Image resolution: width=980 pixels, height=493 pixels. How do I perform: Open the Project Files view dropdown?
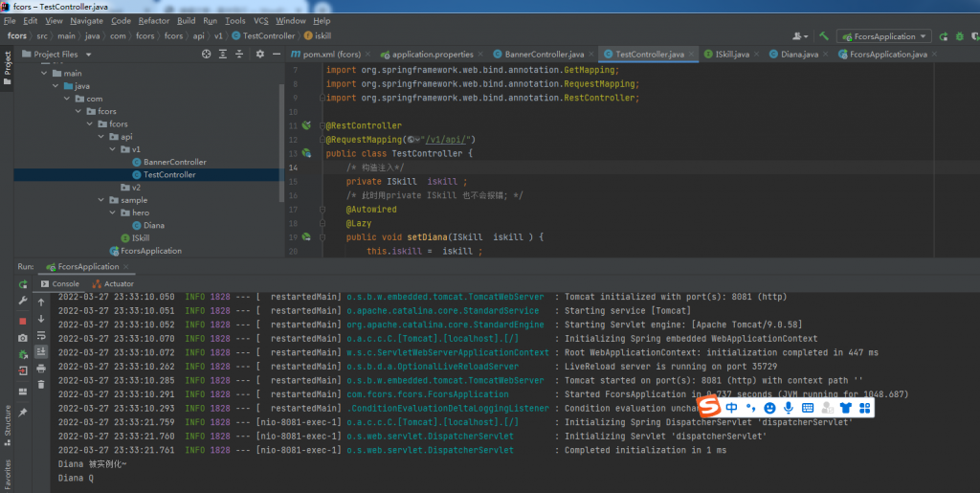[x=88, y=55]
